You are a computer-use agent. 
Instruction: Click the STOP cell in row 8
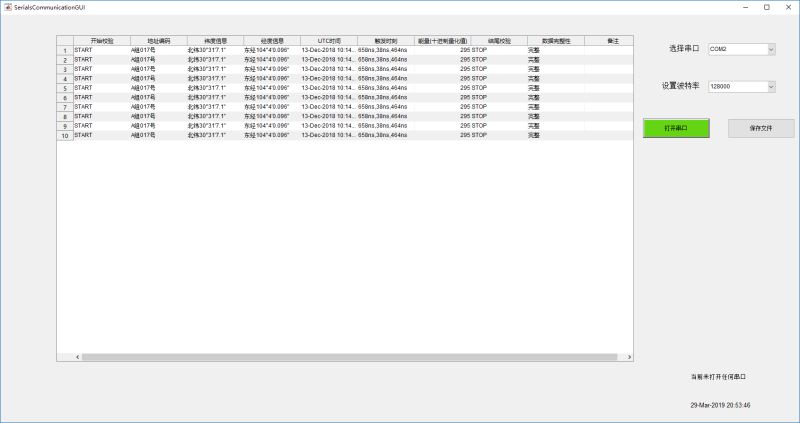(x=499, y=116)
